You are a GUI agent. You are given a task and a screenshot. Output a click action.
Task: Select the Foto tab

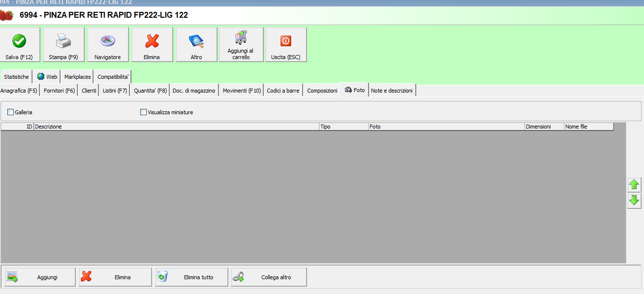pyautogui.click(x=355, y=90)
